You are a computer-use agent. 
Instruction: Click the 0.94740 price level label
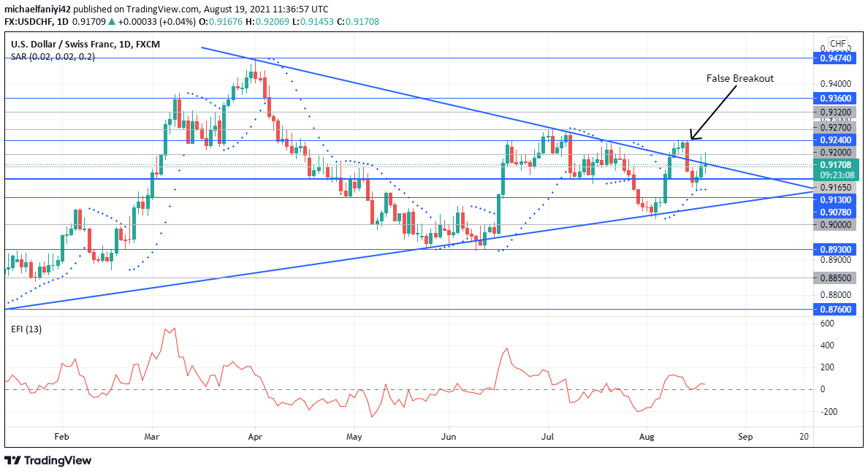point(835,58)
